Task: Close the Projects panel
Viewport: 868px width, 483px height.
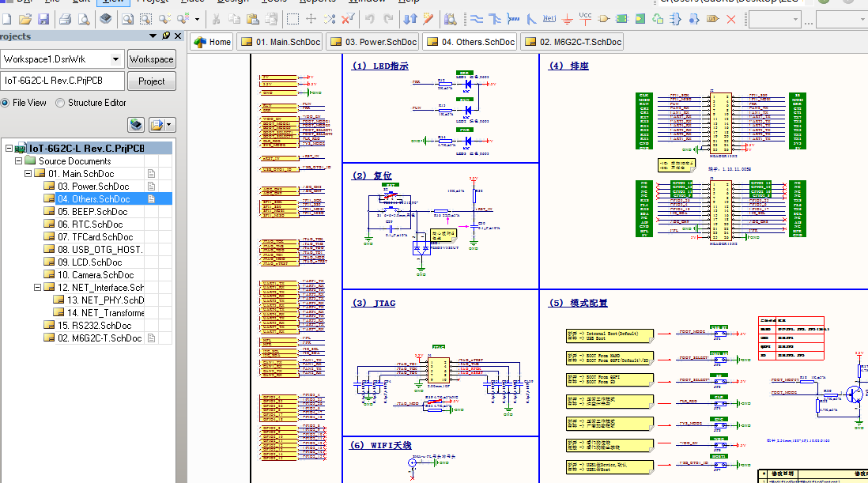Action: point(178,36)
